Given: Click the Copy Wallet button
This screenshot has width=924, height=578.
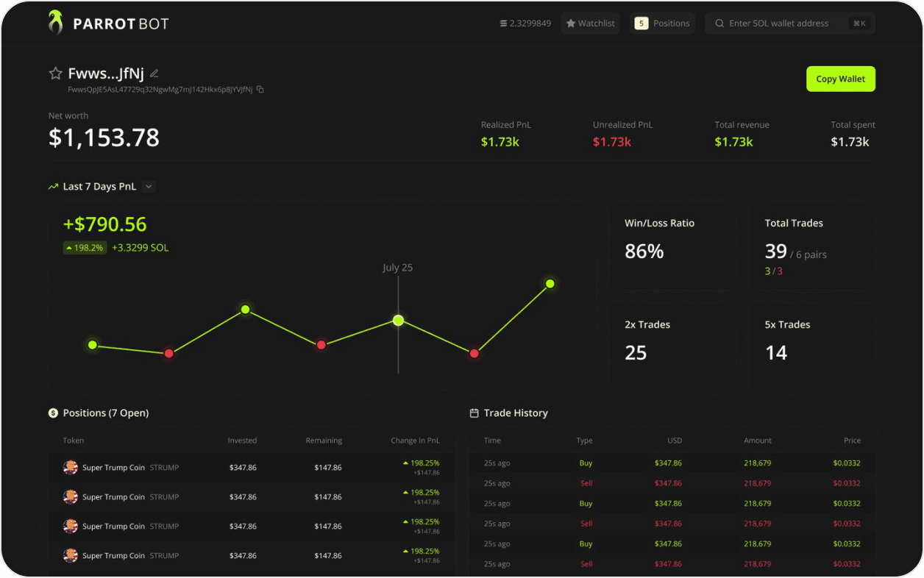Looking at the screenshot, I should pyautogui.click(x=841, y=79).
